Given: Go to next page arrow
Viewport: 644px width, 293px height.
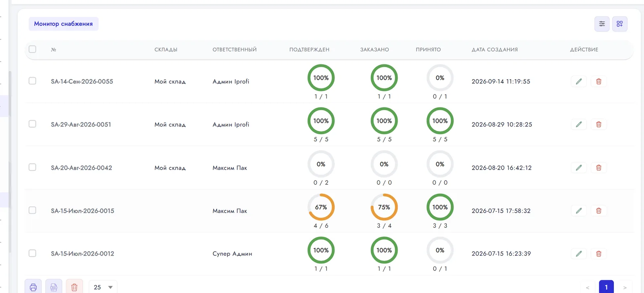Looking at the screenshot, I should (625, 287).
